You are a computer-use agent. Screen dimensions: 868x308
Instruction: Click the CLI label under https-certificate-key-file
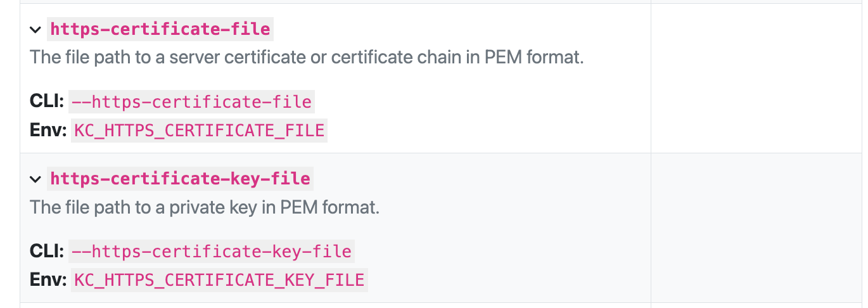point(47,252)
